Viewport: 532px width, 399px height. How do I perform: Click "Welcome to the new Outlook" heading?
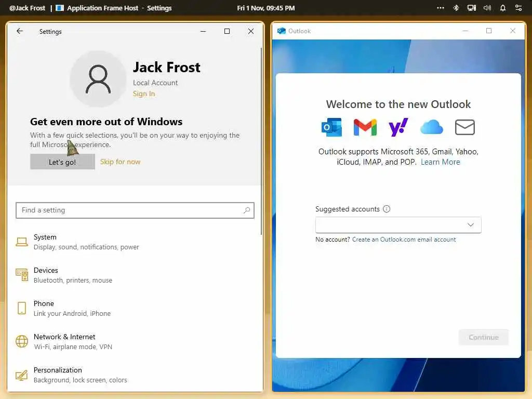click(398, 104)
